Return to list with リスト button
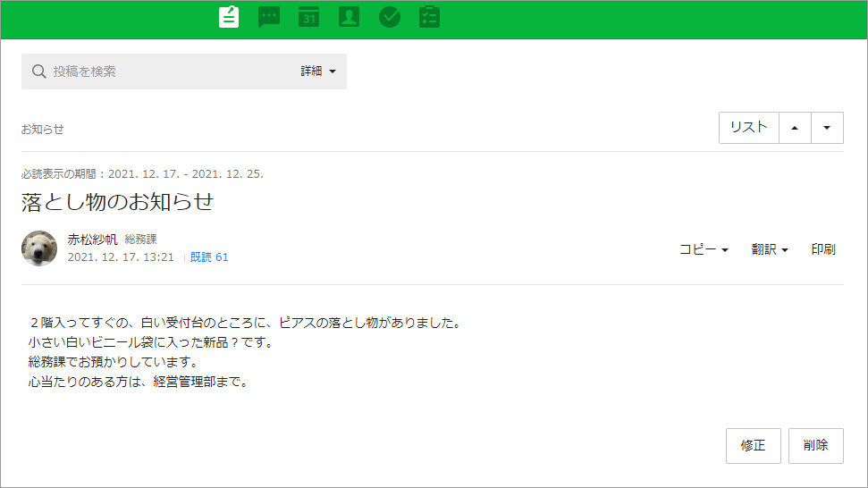This screenshot has width=868, height=488. coord(748,128)
